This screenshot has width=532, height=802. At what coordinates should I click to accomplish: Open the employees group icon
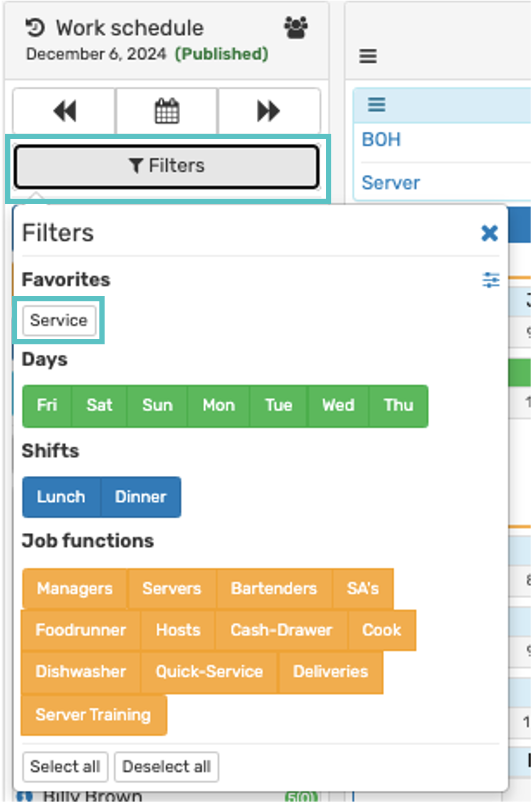point(296,28)
